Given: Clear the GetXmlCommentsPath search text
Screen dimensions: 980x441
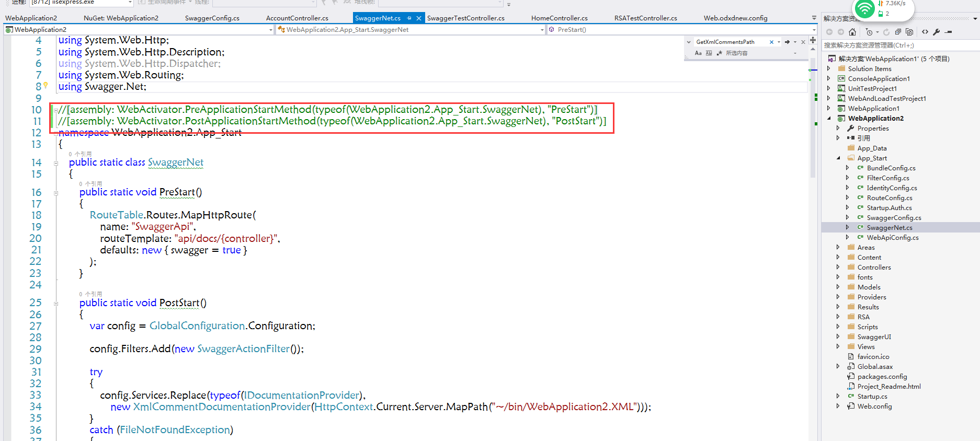Looking at the screenshot, I should [x=771, y=42].
